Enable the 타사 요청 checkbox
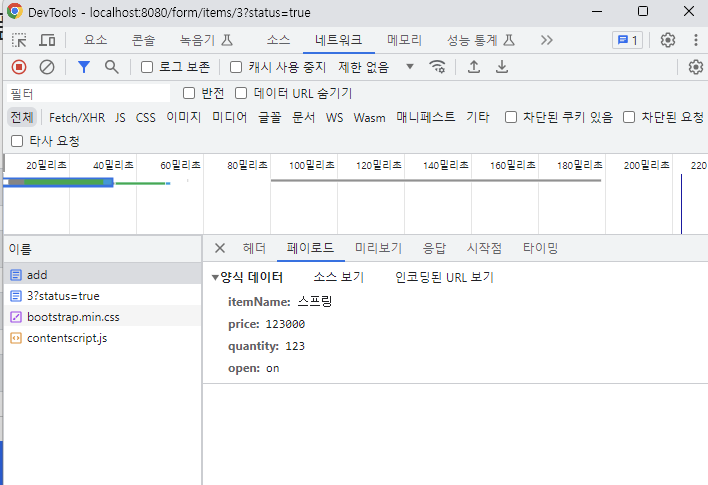 pos(17,141)
